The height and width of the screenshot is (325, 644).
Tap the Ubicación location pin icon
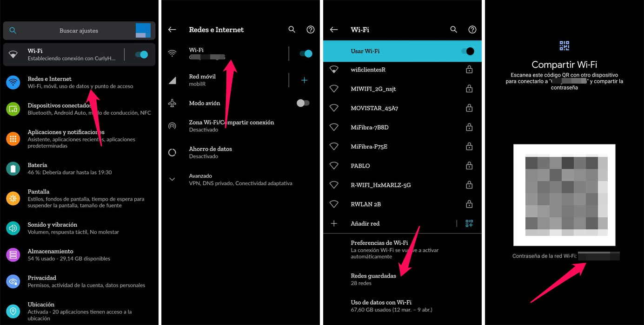[x=13, y=311]
